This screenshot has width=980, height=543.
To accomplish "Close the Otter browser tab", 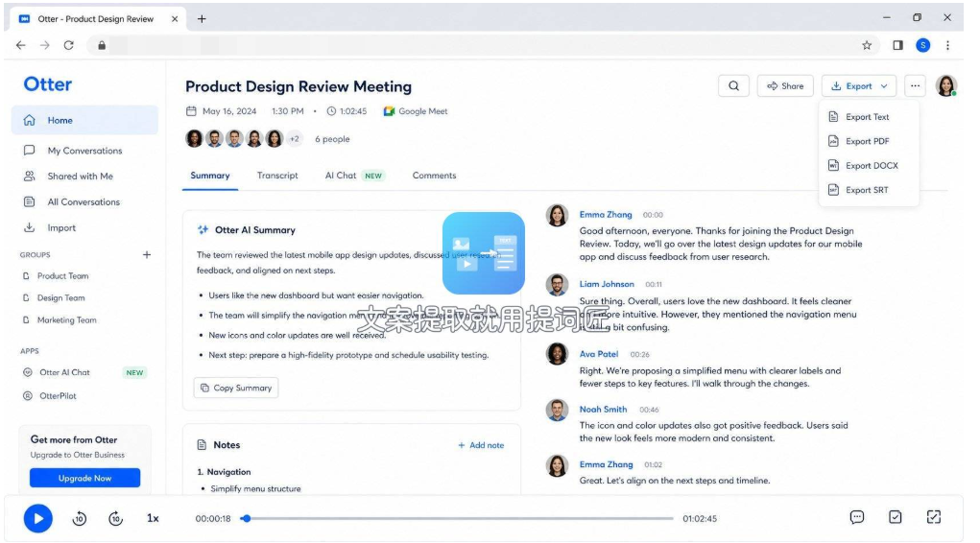I will [175, 19].
